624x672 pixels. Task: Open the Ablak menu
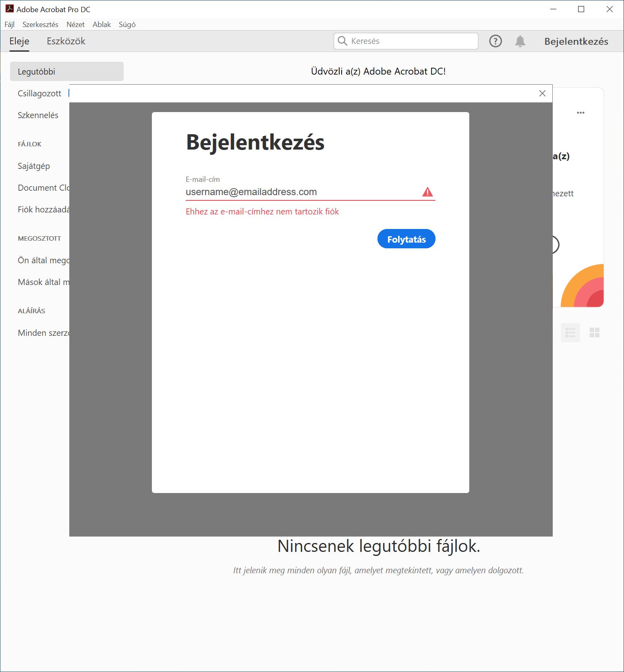pos(102,25)
